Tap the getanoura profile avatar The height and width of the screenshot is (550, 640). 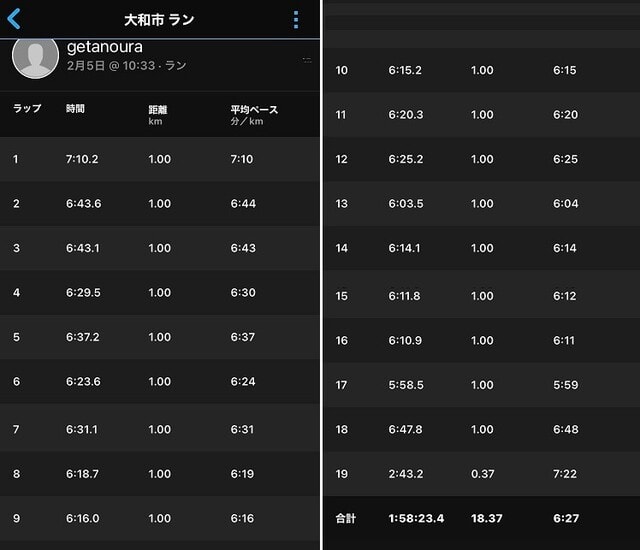[36, 57]
